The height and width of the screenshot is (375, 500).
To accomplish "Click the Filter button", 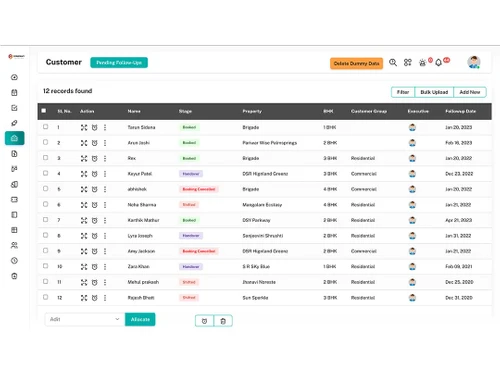I will coord(403,92).
